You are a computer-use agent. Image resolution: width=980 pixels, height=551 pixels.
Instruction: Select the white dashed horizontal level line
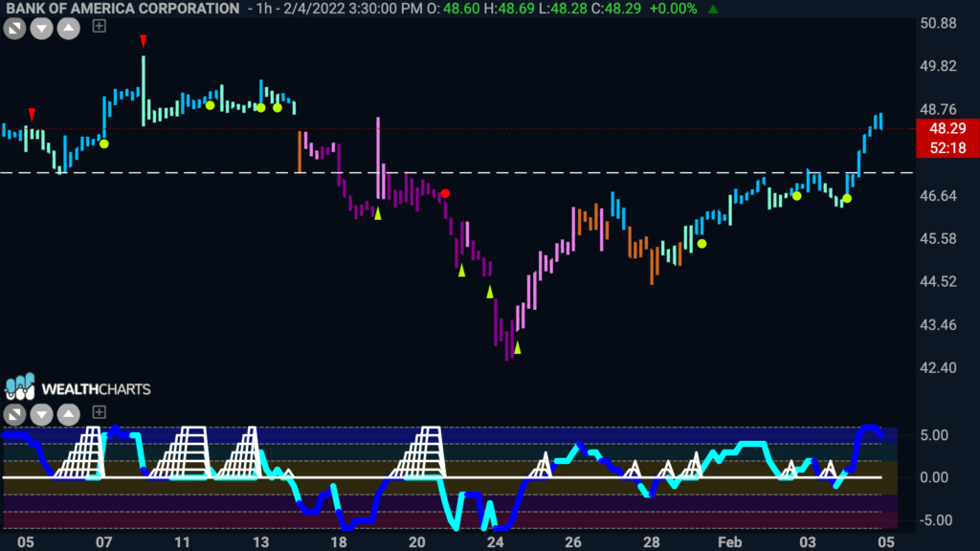pyautogui.click(x=457, y=172)
